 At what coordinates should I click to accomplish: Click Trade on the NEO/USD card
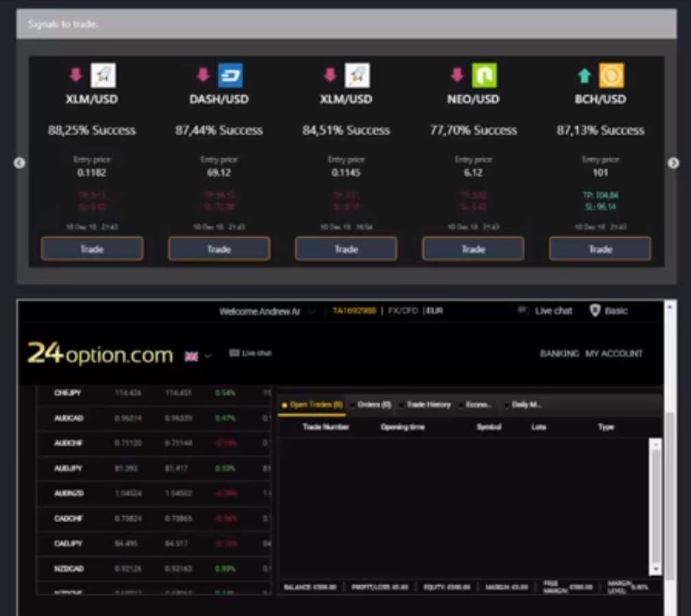coord(473,249)
